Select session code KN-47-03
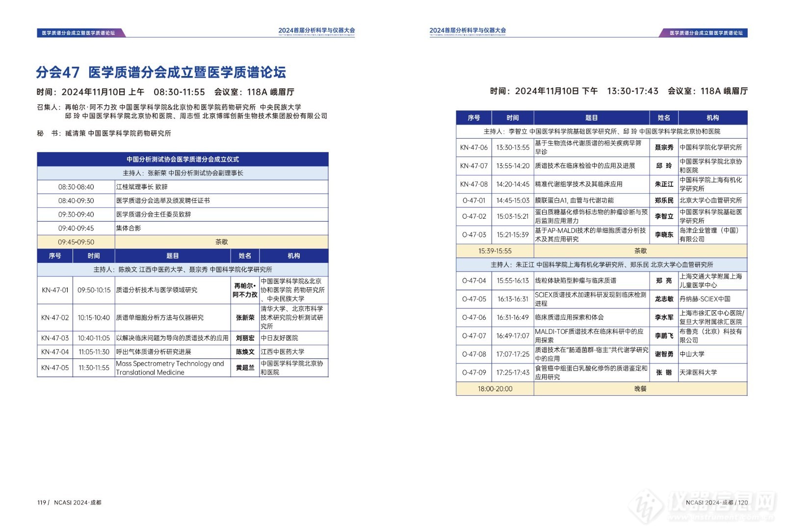 coord(55,338)
